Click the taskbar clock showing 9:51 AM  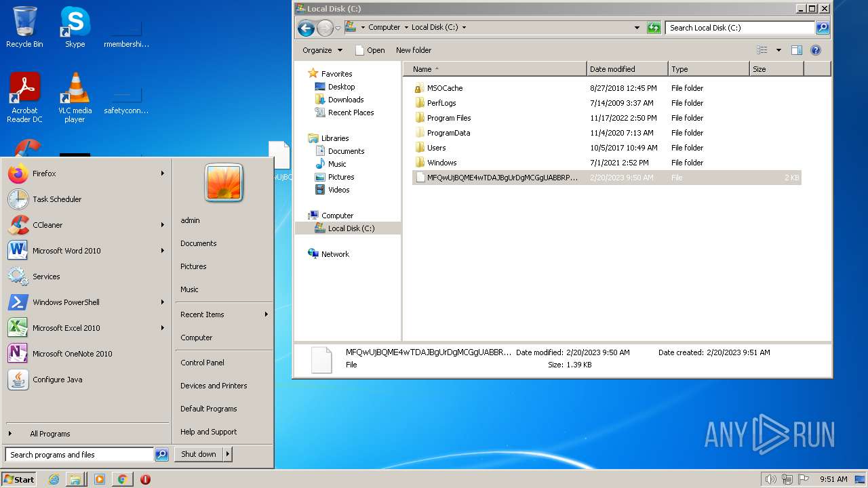click(x=833, y=479)
